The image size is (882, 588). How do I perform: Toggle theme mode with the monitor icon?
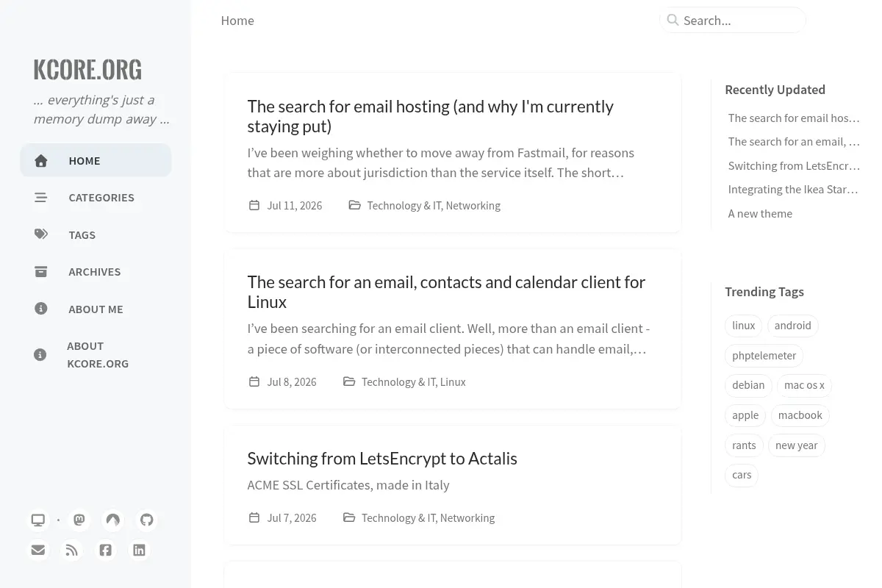point(38,520)
